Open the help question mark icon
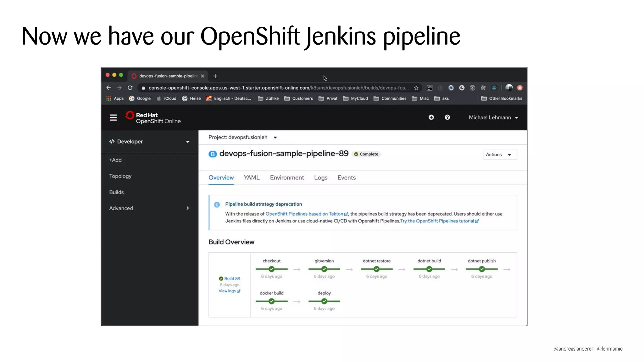 (x=447, y=117)
